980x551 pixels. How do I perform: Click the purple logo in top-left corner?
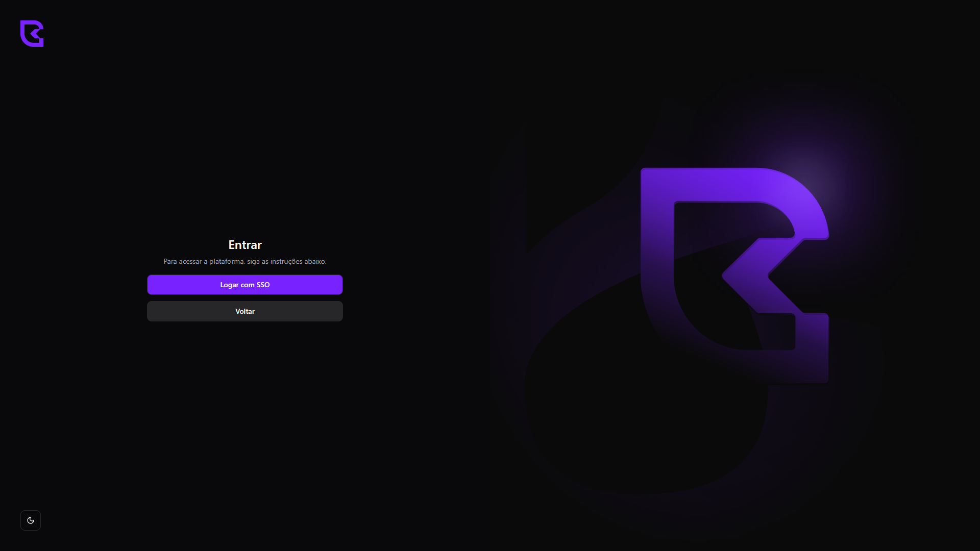click(x=32, y=33)
